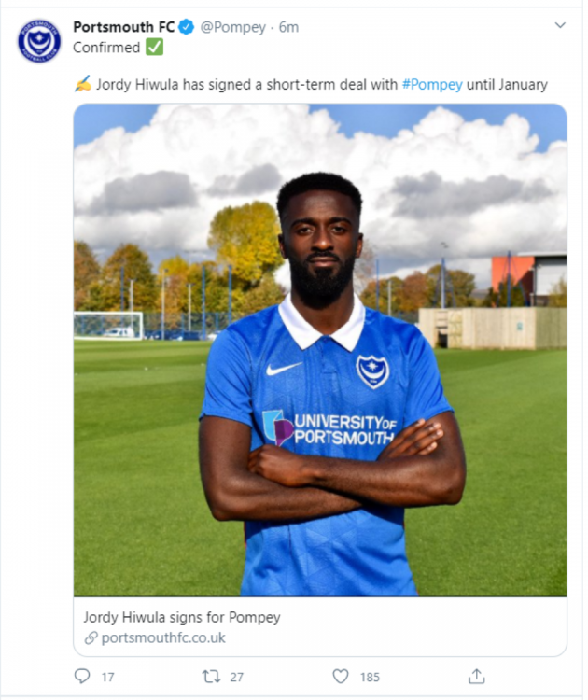Viewport: 588px width, 700px height.
Task: Click the blue verified badge
Action: pos(186,27)
